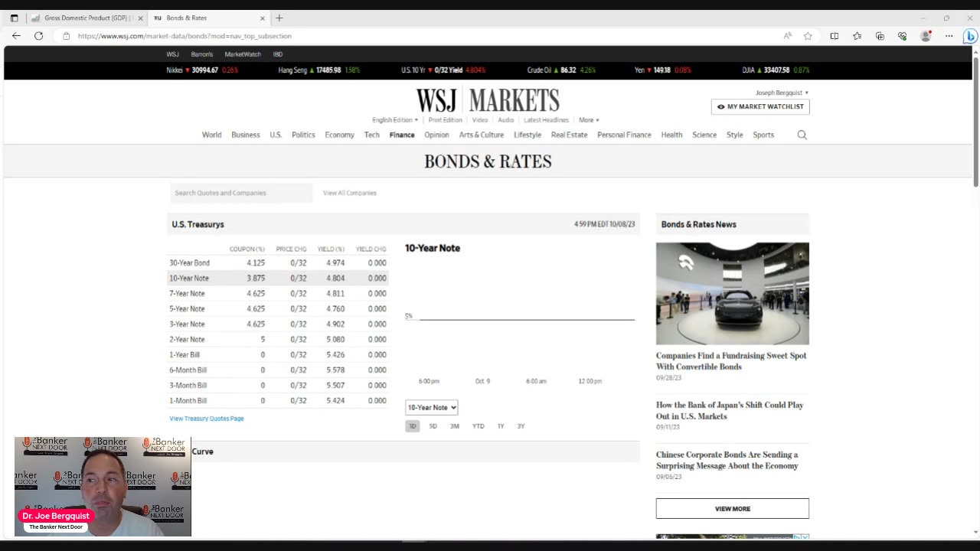The image size is (980, 551).
Task: Click the WSJ Markets logo
Action: click(488, 100)
